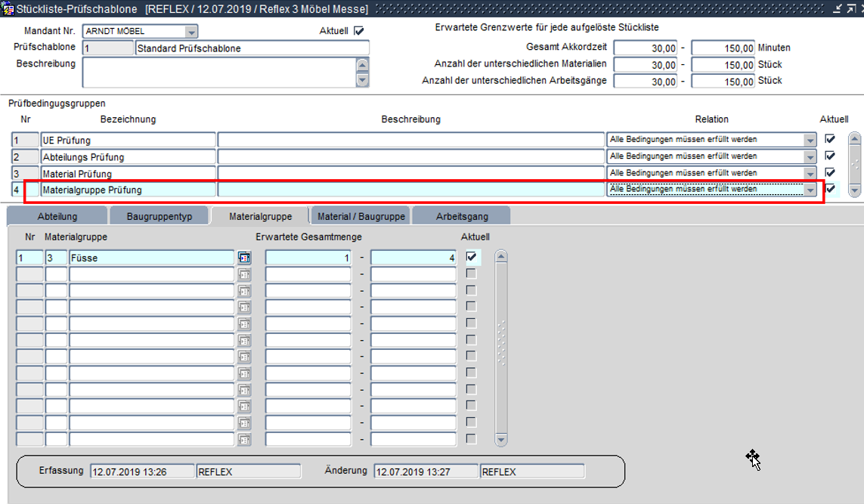Toggle Aktuell checkbox for the Füsse material group
The image size is (864, 504).
(472, 258)
